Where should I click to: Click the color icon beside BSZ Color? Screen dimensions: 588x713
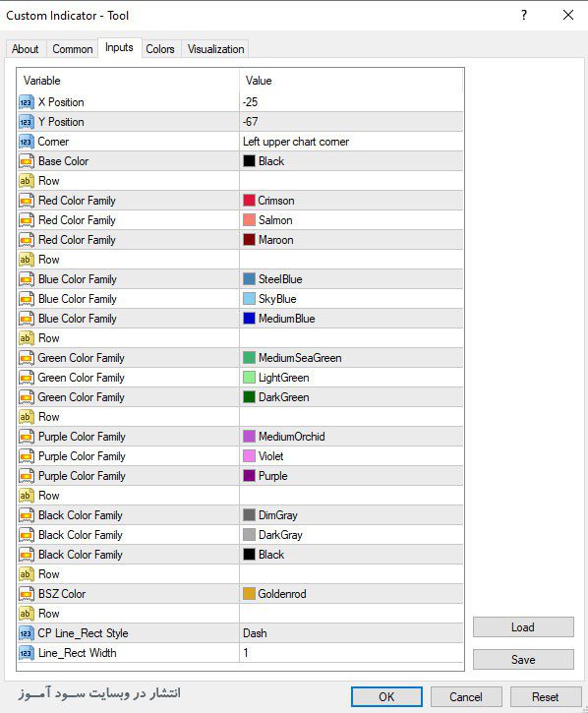(x=27, y=594)
